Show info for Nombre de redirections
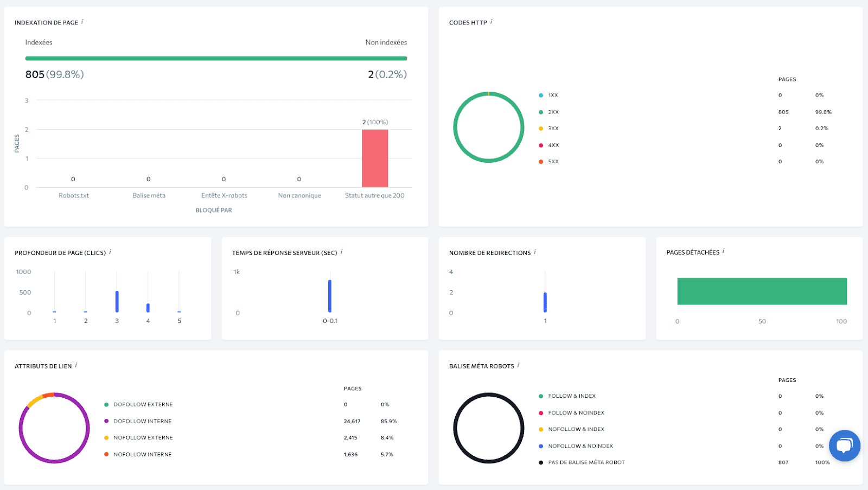 pos(535,252)
